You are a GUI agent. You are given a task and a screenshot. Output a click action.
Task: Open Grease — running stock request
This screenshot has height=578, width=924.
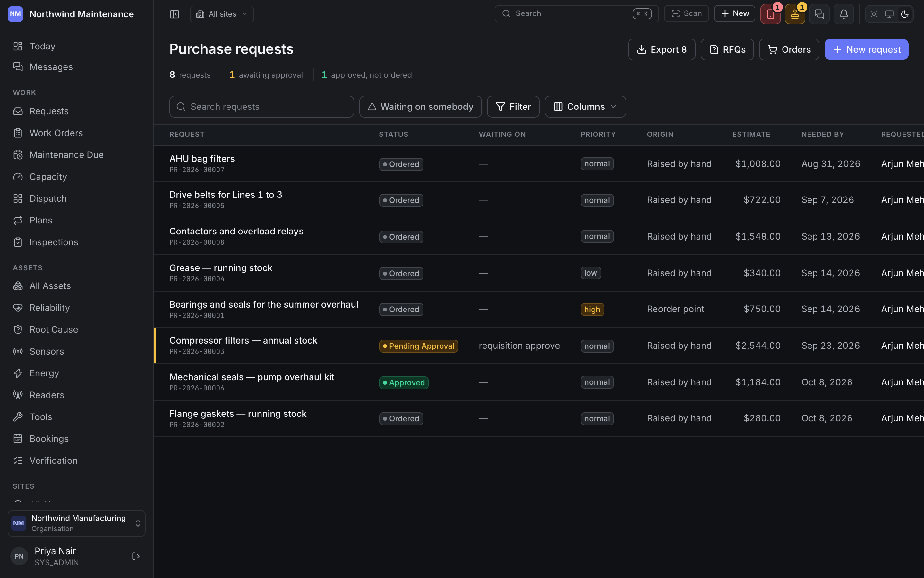click(221, 268)
